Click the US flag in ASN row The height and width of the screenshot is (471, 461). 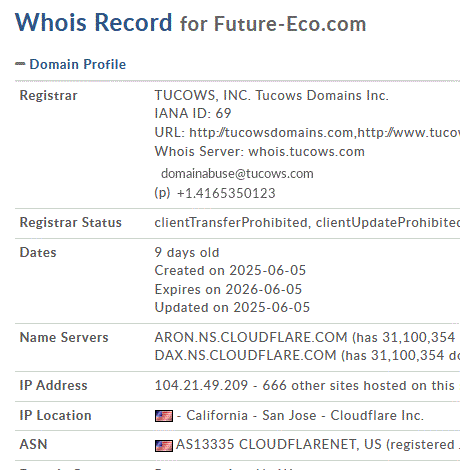(164, 446)
